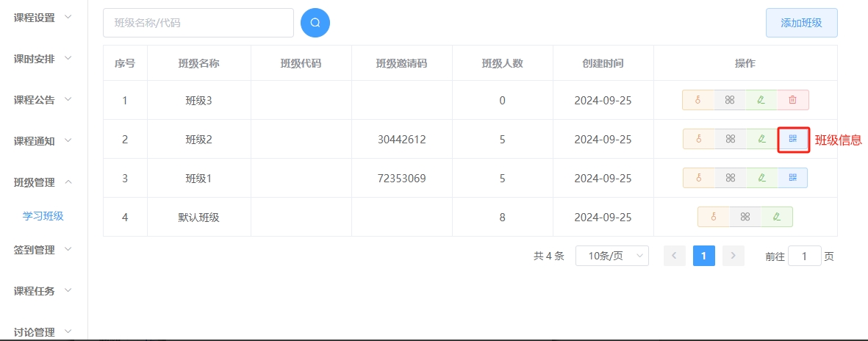
Task: Edit 默认班级 with the pencil icon
Action: pos(777,217)
